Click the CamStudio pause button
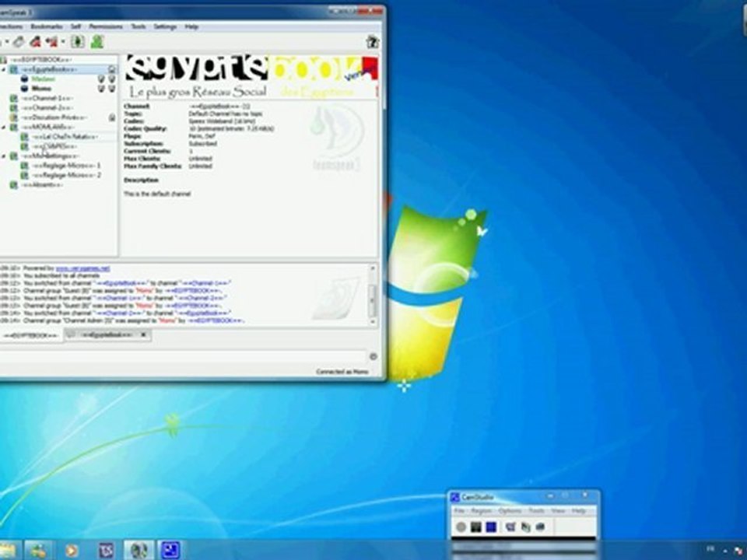This screenshot has width=747, height=560. click(475, 527)
